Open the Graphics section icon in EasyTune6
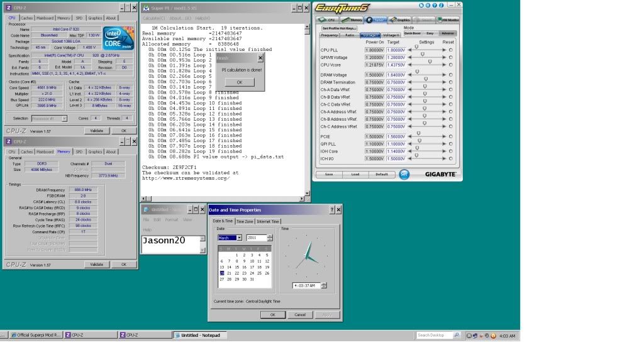The height and width of the screenshot is (362, 644). point(400,19)
